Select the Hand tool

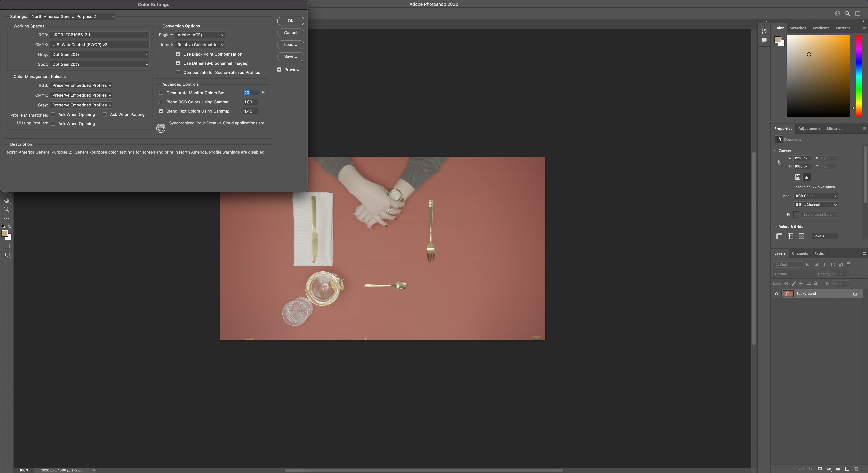tap(6, 201)
